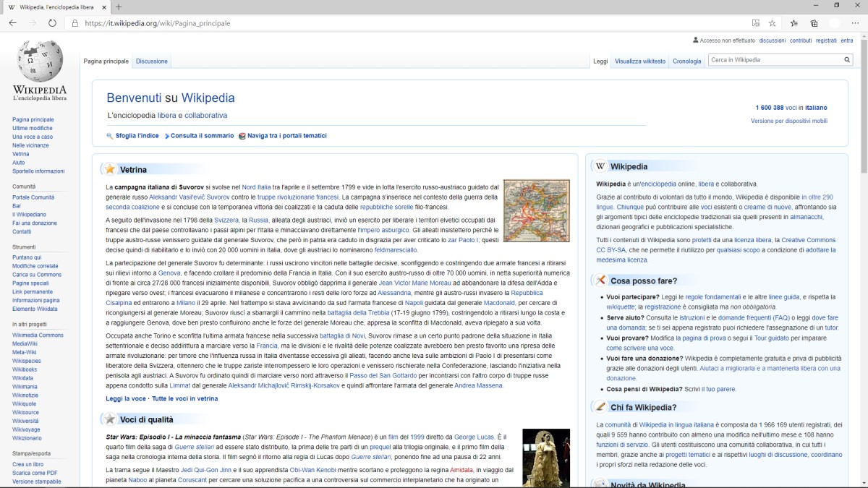Viewport: 868px width, 488px height.
Task: Click Crea un libro in the sidebar
Action: [27, 464]
